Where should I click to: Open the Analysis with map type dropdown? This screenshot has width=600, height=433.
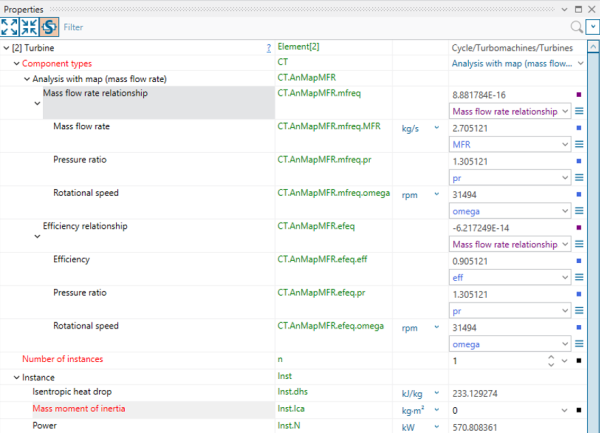[x=580, y=63]
